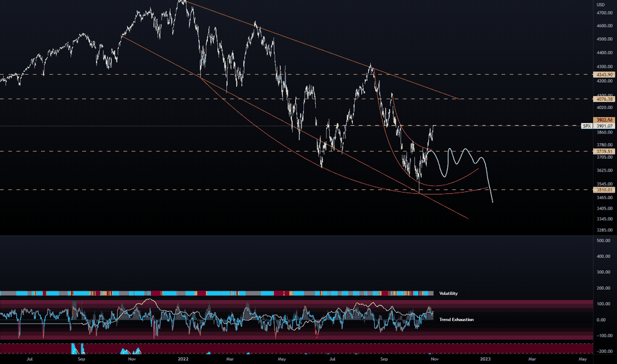Select the 4076.38 horizontal level label
This screenshot has height=364, width=617.
coord(604,99)
